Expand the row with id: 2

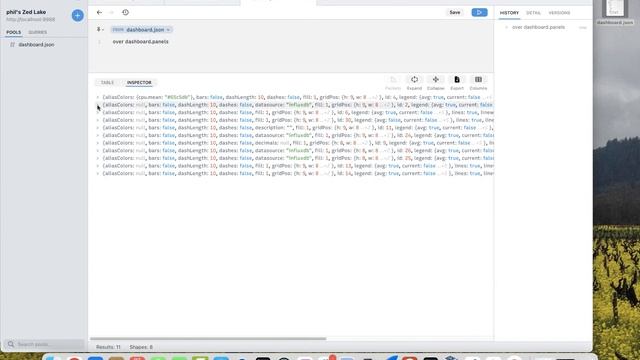point(98,105)
